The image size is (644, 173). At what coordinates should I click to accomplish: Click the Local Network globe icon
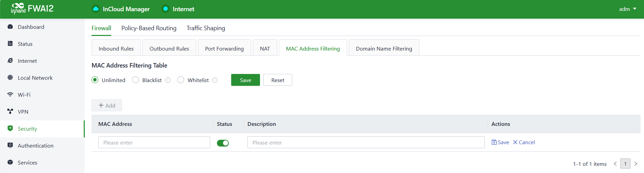pos(10,78)
